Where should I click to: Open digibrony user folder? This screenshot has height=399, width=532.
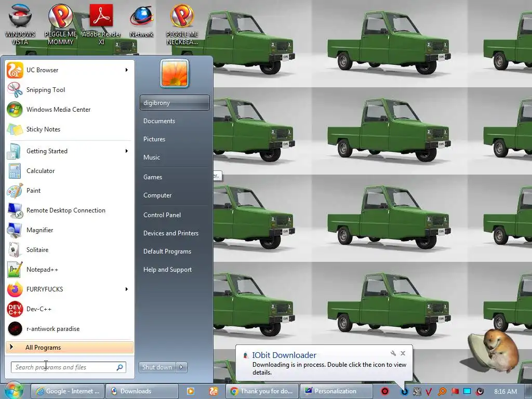[x=175, y=102]
